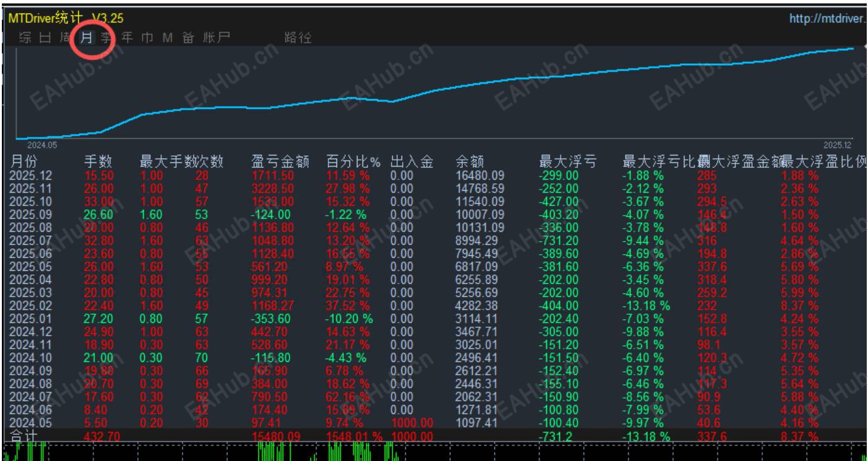Image resolution: width=868 pixels, height=461 pixels.
Task: Click the -10.20 % percentage cell
Action: point(351,318)
